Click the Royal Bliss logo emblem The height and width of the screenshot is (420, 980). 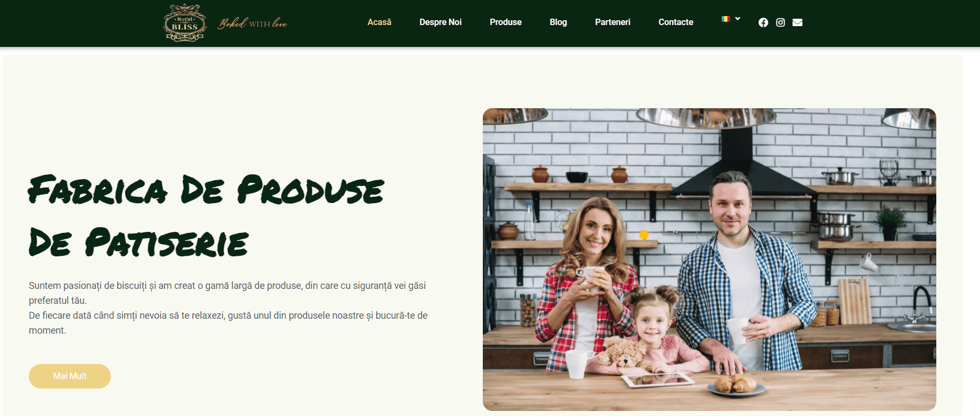185,23
